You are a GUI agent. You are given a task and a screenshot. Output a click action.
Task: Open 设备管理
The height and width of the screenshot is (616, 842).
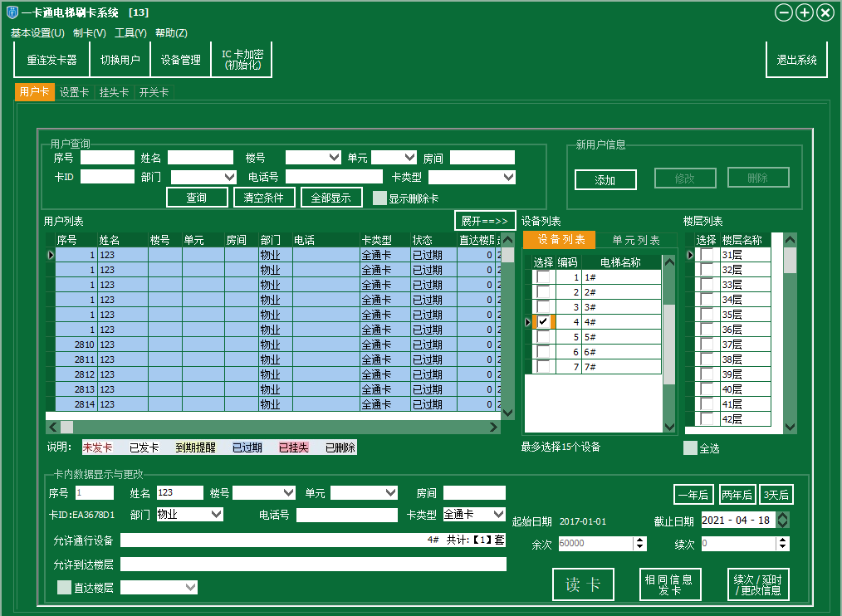(181, 60)
